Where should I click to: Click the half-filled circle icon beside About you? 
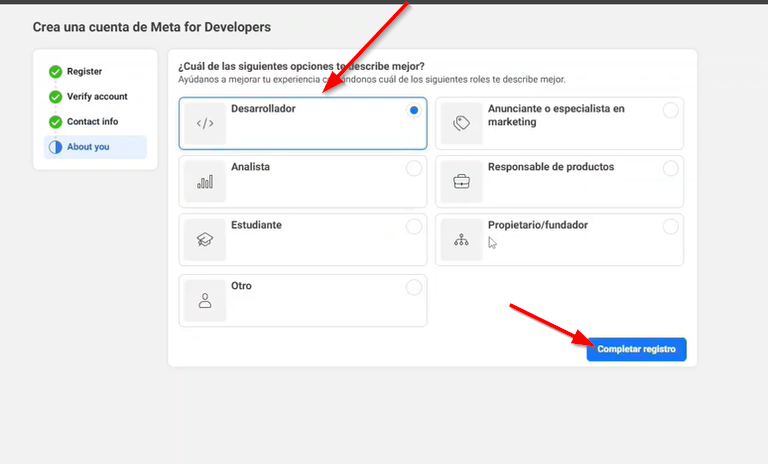[x=55, y=147]
